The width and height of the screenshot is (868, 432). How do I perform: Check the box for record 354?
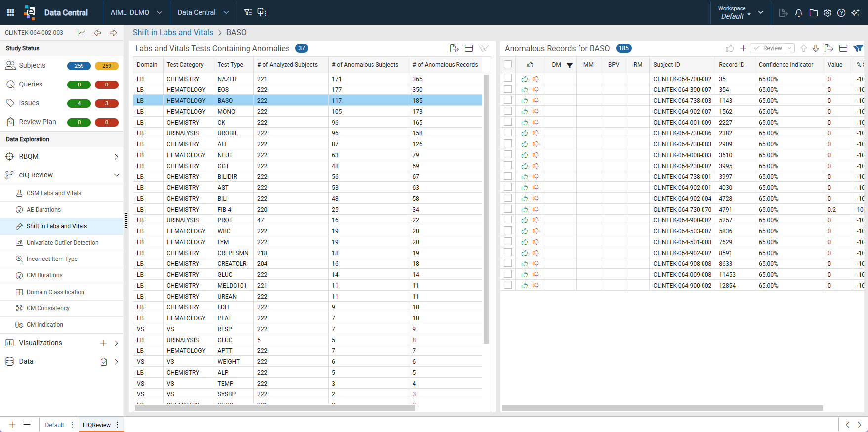point(508,89)
